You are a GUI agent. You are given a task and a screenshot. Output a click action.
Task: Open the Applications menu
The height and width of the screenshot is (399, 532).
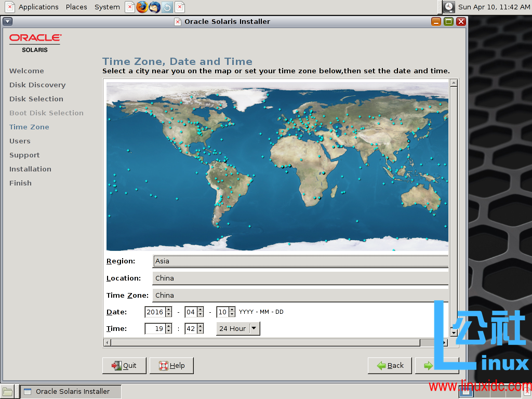38,7
